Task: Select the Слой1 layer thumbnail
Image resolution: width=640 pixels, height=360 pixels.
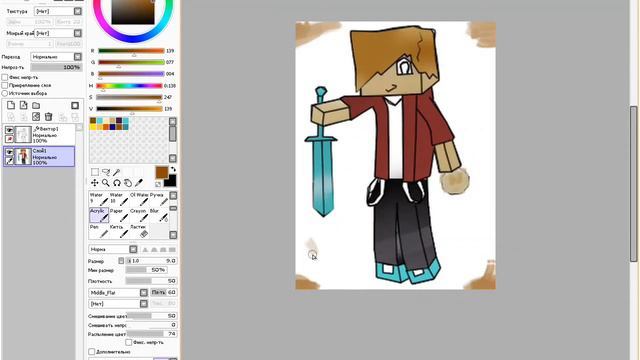Action: click(23, 156)
